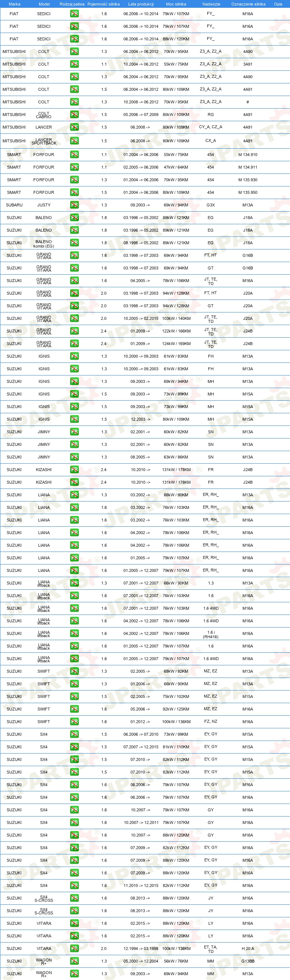Click the Opis column header

pyautogui.click(x=278, y=4)
